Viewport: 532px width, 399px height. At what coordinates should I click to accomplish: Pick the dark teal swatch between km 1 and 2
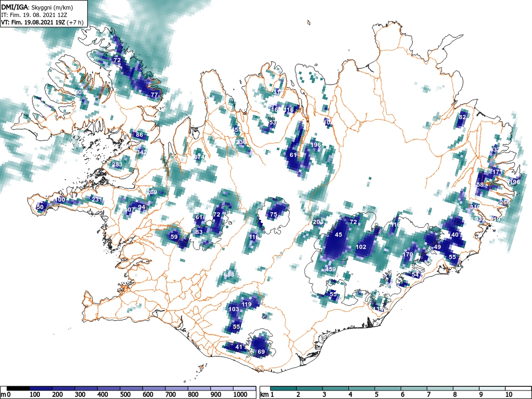point(284,388)
